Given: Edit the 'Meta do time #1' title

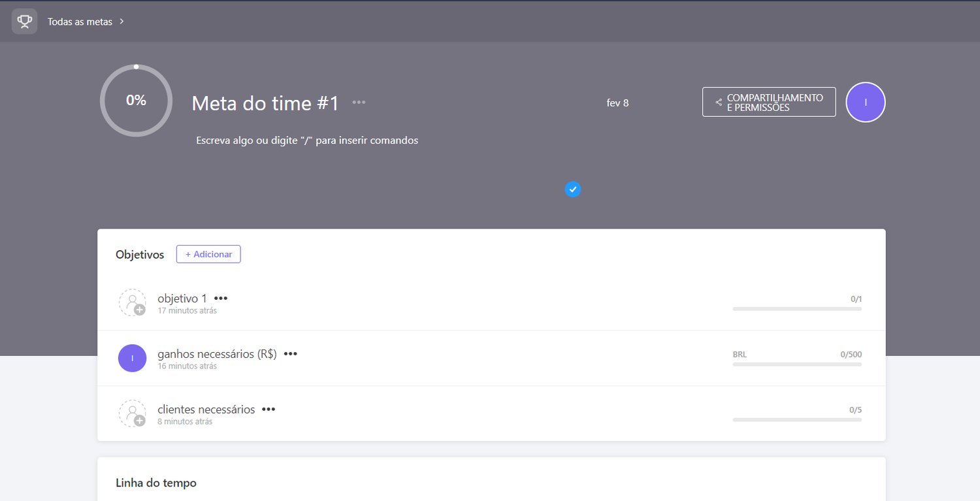Looking at the screenshot, I should 265,103.
